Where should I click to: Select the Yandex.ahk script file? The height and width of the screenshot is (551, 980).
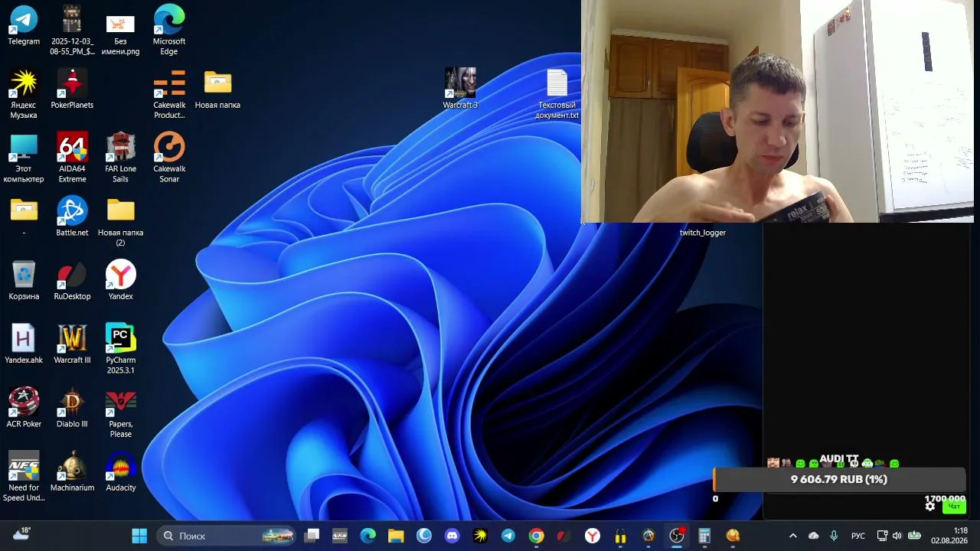(x=24, y=344)
